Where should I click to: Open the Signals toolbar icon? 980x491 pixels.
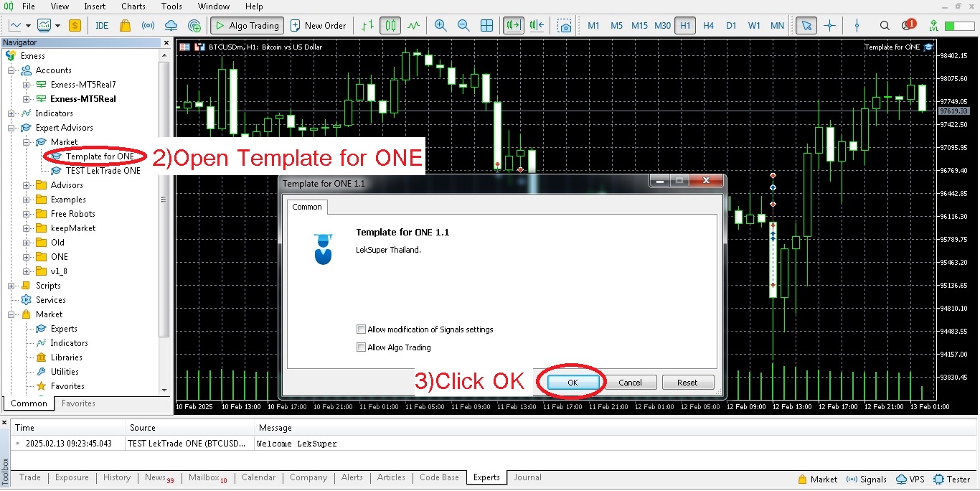(x=148, y=26)
